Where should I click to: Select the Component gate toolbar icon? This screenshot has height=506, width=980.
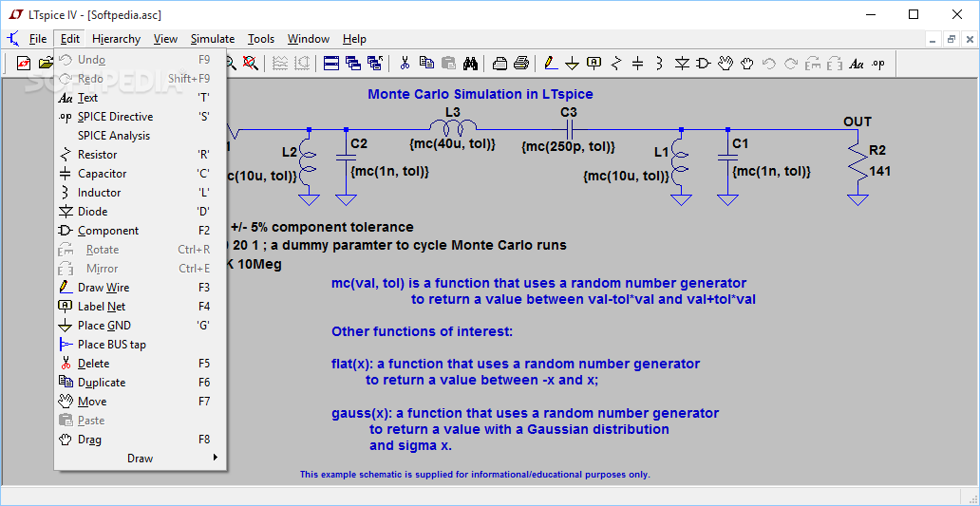coord(704,63)
